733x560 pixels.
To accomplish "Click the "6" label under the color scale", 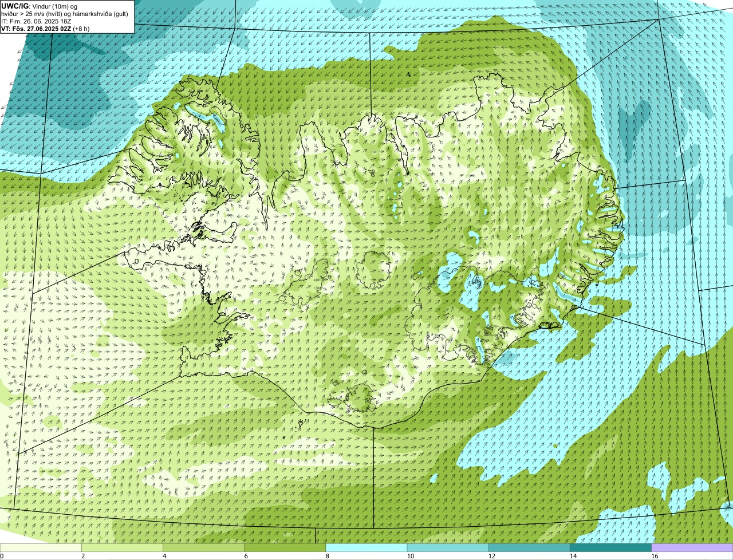I will pos(246,556).
